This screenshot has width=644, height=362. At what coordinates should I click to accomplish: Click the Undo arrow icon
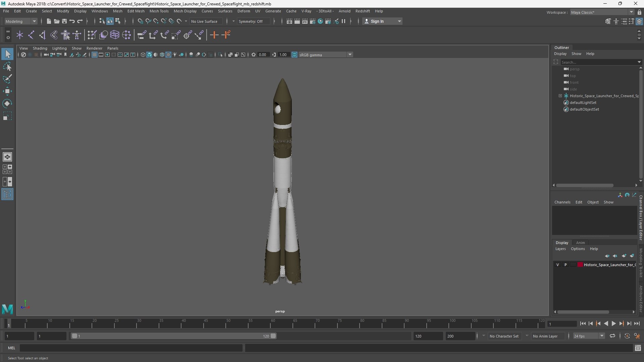coord(72,21)
